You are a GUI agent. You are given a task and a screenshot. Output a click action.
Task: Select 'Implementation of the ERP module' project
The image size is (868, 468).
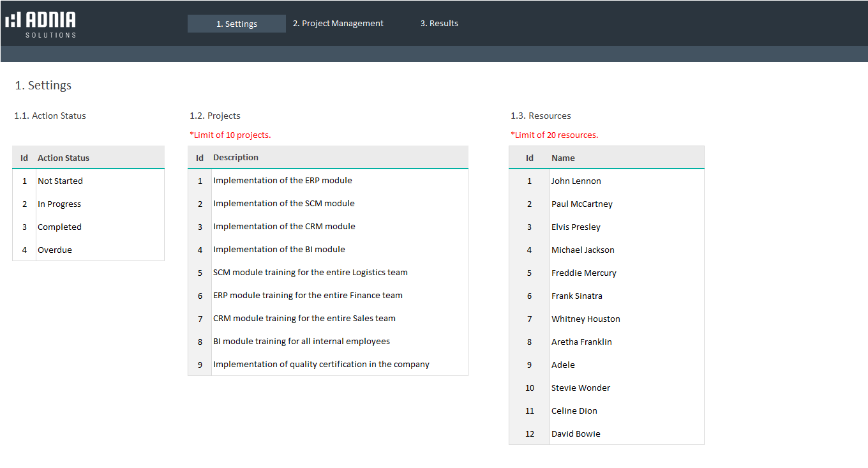coord(282,181)
